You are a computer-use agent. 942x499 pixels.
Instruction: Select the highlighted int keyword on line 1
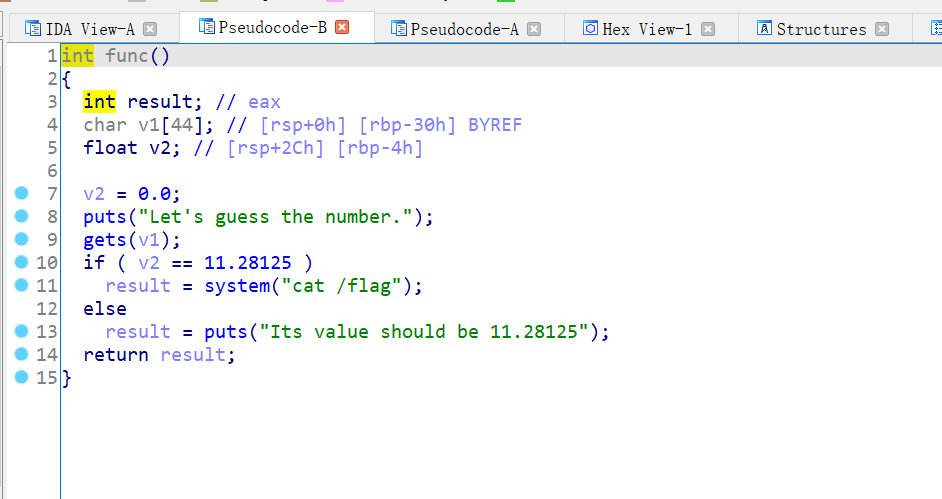[x=77, y=56]
